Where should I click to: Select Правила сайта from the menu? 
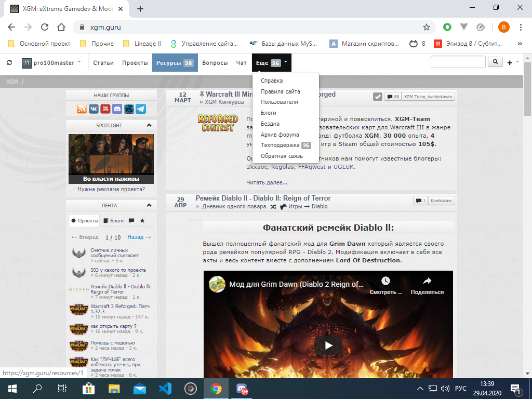(280, 91)
